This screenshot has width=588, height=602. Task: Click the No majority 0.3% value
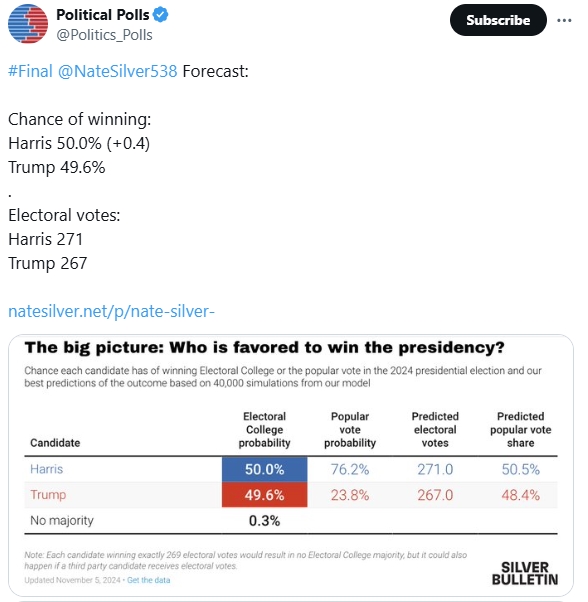point(264,521)
